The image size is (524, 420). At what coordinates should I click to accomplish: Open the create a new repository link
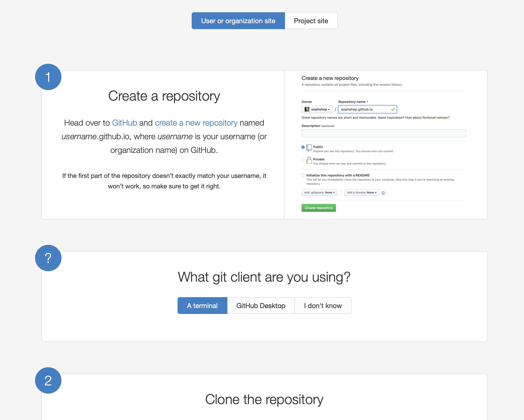(196, 123)
